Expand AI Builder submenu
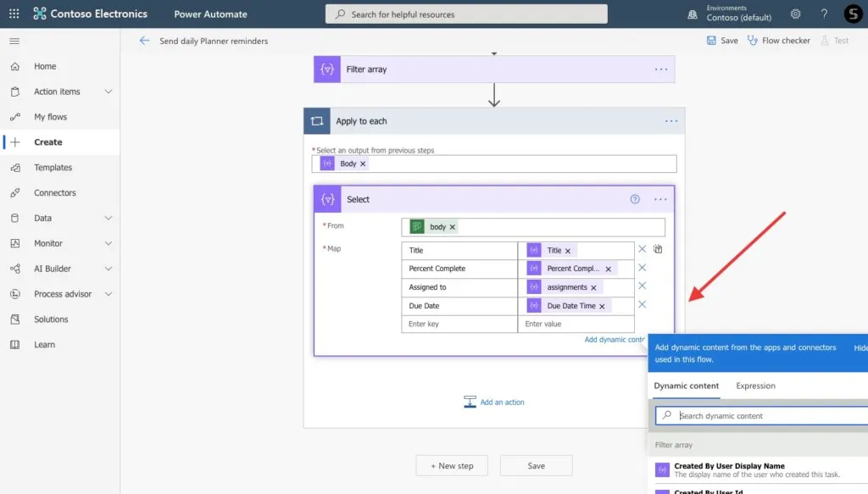 click(108, 269)
